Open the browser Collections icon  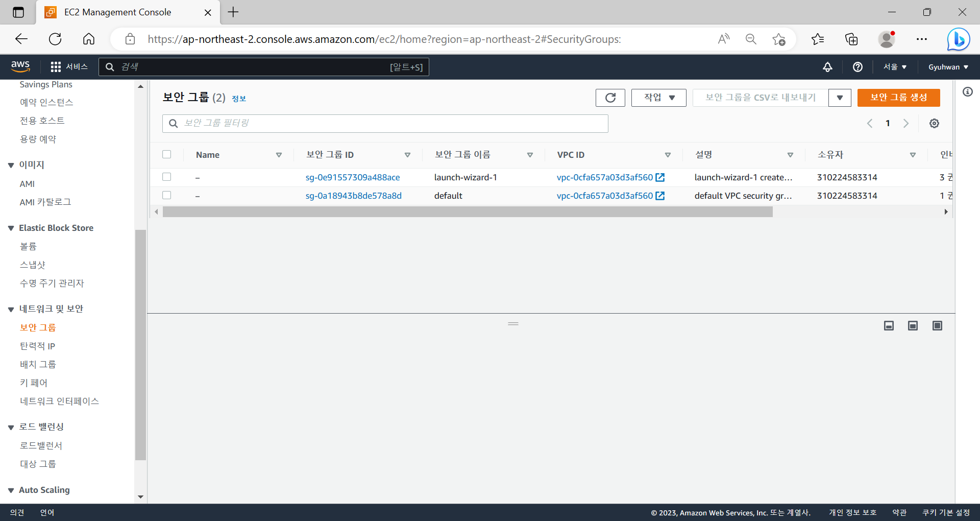pos(851,39)
